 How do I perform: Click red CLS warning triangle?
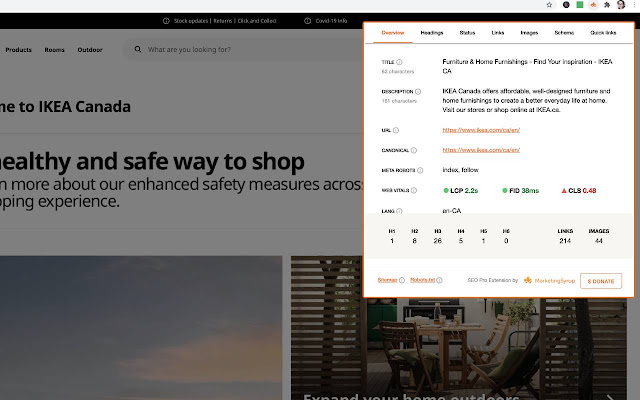pyautogui.click(x=564, y=191)
